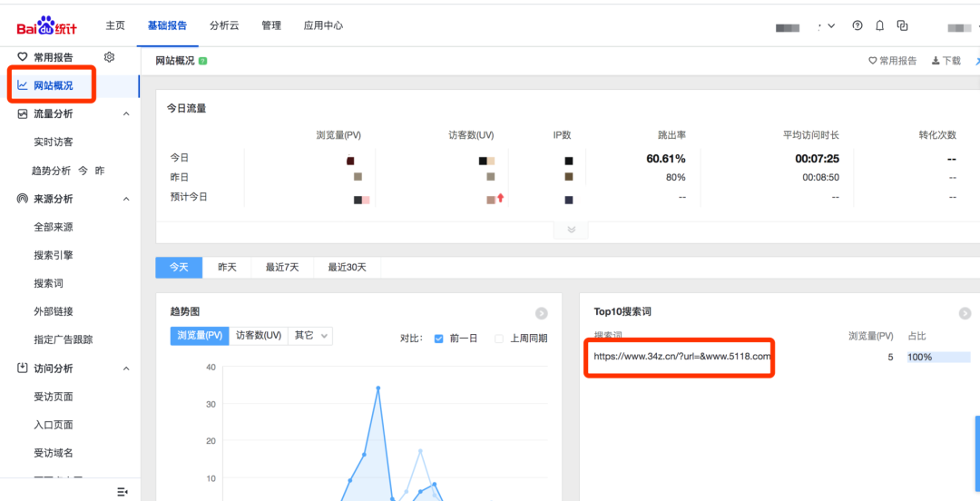Collapse the 来源分析 section chevron
This screenshot has width=980, height=501.
point(126,199)
